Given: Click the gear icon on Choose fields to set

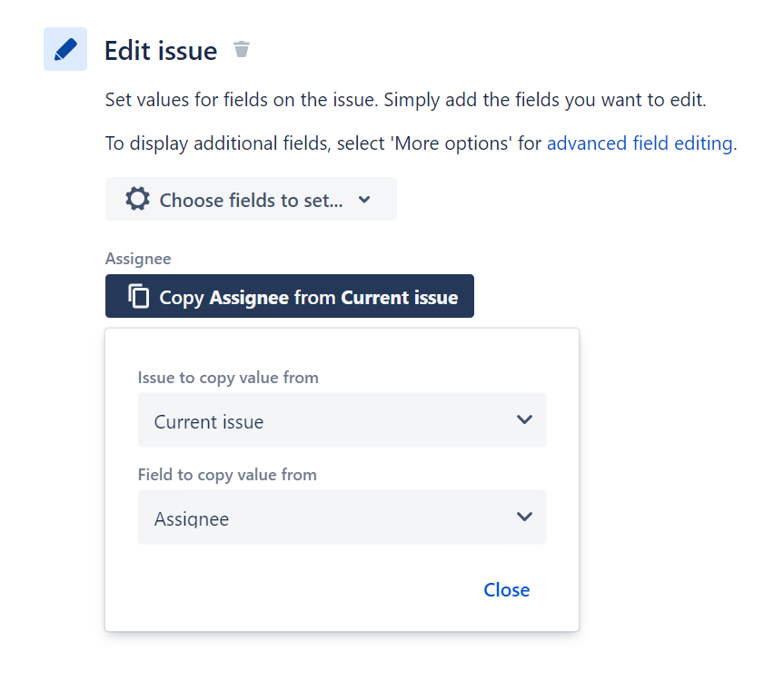Looking at the screenshot, I should click(136, 198).
